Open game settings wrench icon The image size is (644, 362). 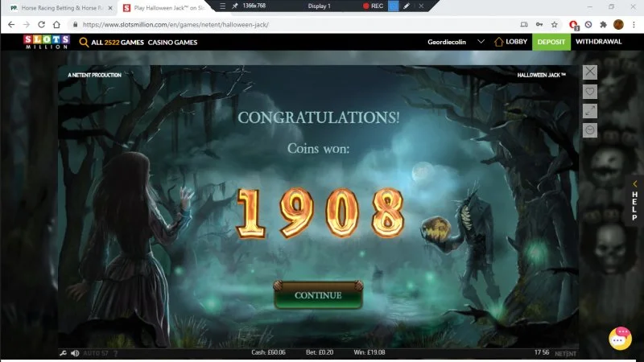click(x=63, y=353)
